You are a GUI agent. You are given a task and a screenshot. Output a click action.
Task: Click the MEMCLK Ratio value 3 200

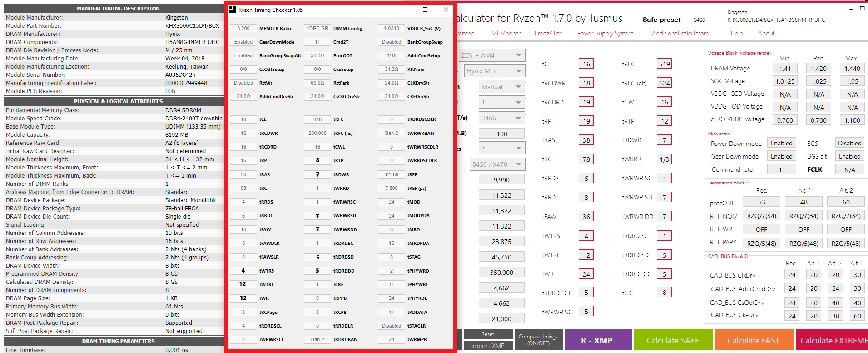(243, 28)
